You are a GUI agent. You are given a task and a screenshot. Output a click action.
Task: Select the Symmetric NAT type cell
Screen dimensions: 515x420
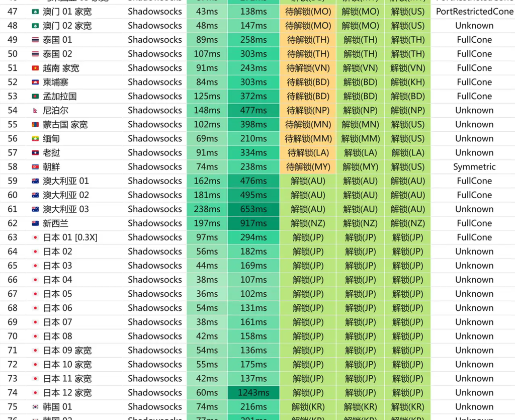(474, 167)
